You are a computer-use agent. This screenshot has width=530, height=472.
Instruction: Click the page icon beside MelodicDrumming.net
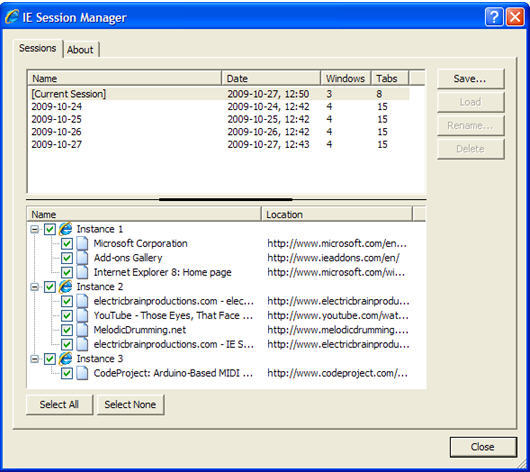[82, 330]
